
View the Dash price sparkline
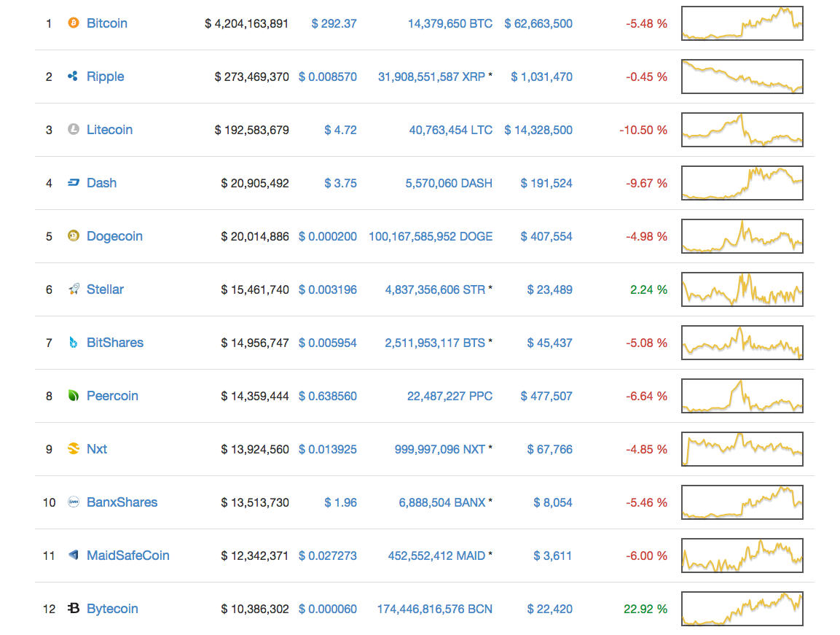pos(742,183)
